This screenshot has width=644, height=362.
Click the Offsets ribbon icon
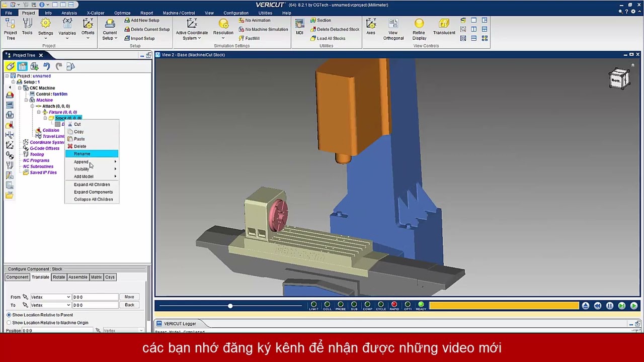88,29
